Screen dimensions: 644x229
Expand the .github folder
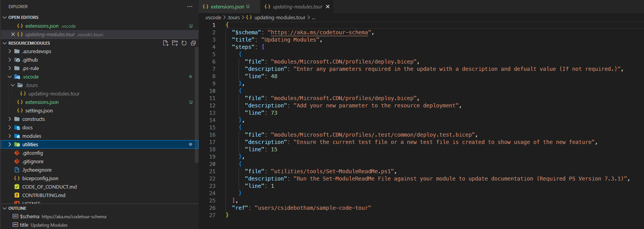pyautogui.click(x=10, y=60)
